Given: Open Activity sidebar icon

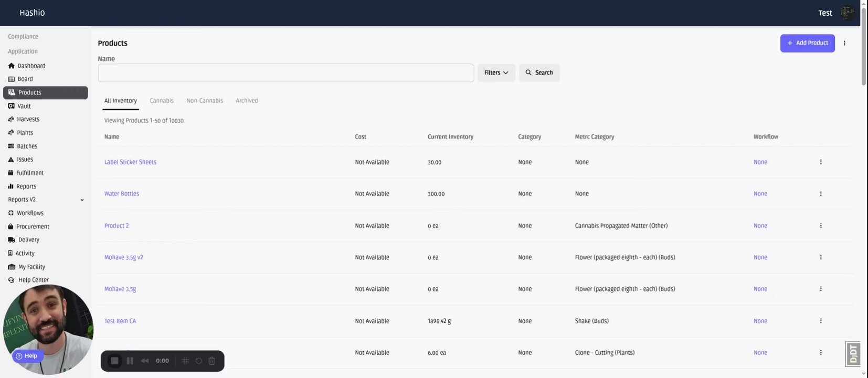Looking at the screenshot, I should pos(10,253).
